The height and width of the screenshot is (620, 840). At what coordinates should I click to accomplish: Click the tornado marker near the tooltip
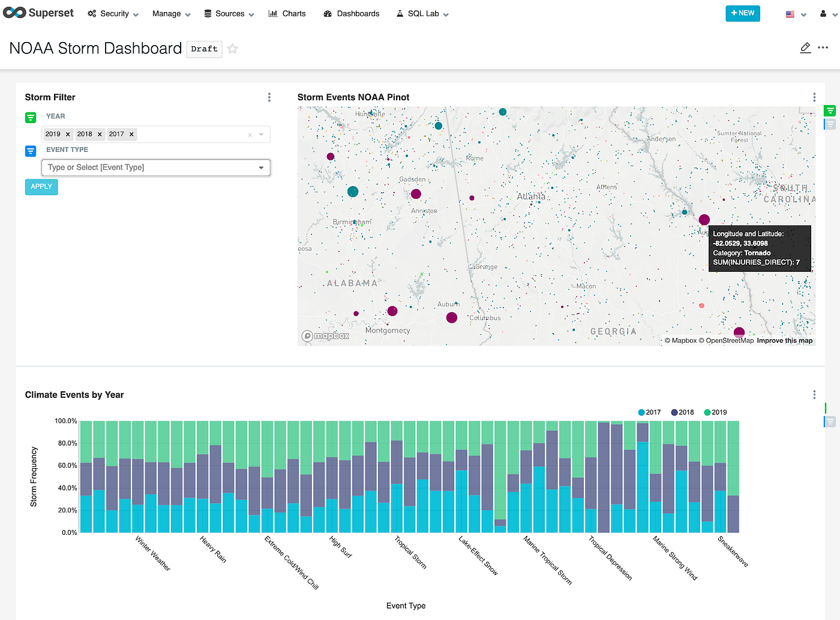point(704,220)
